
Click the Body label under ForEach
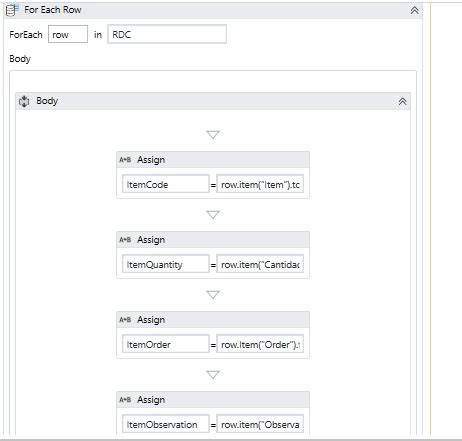point(20,59)
